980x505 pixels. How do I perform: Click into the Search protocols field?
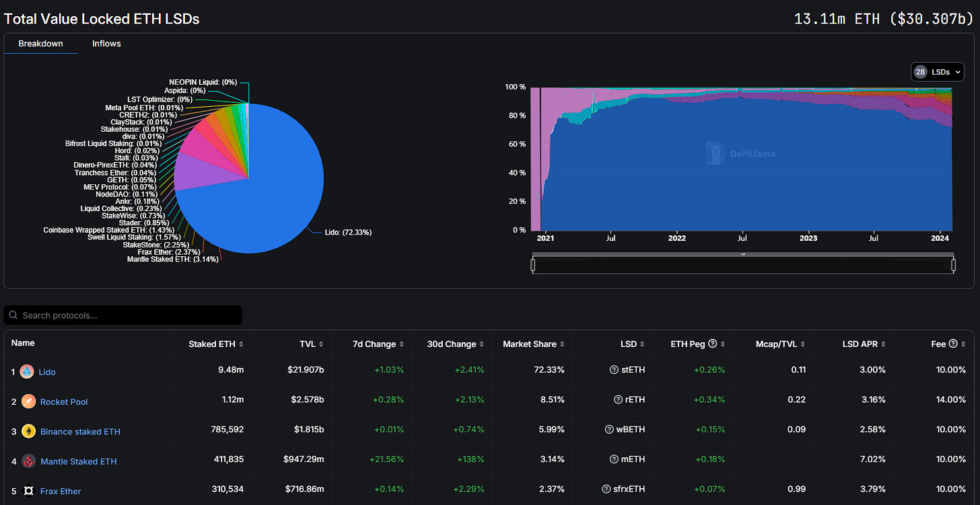[x=123, y=315]
